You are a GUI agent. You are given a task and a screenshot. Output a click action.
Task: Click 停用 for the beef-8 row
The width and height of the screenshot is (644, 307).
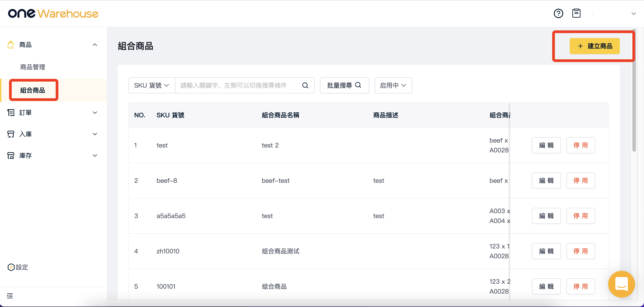[x=580, y=181]
